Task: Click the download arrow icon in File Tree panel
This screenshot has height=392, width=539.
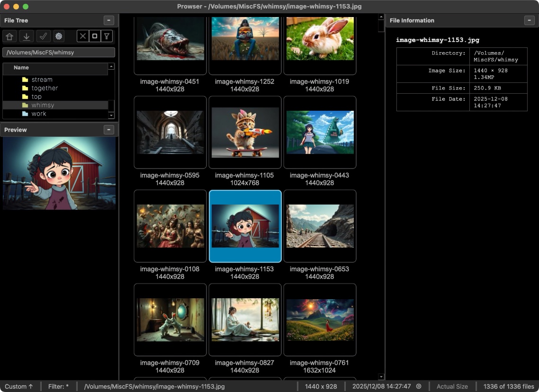Action: (26, 36)
